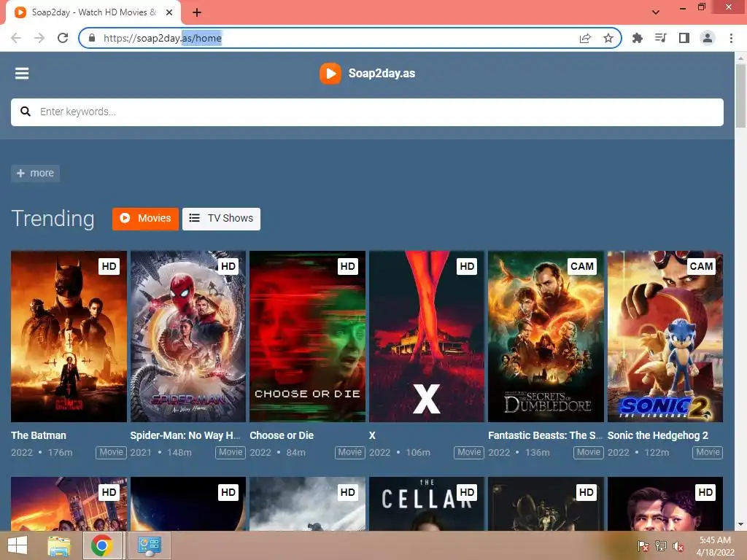Click the Soap2day.as site title
The height and width of the screenshot is (560, 747).
tap(382, 74)
